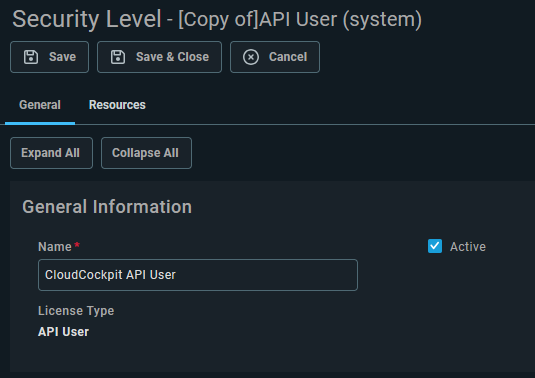This screenshot has width=535, height=378.
Task: Click the Collapse All button
Action: tap(146, 153)
